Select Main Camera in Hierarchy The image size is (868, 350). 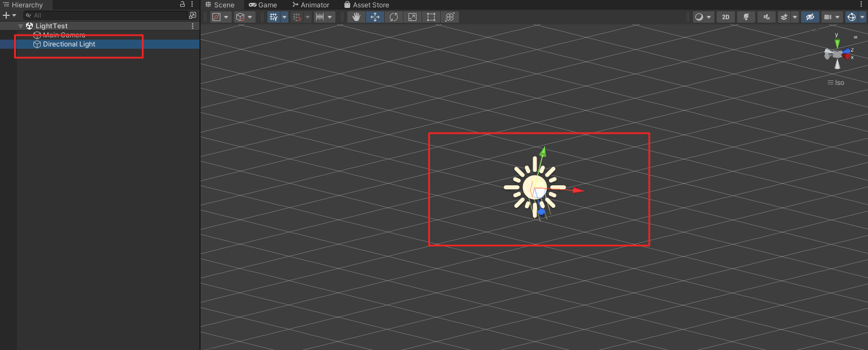pyautogui.click(x=100, y=35)
